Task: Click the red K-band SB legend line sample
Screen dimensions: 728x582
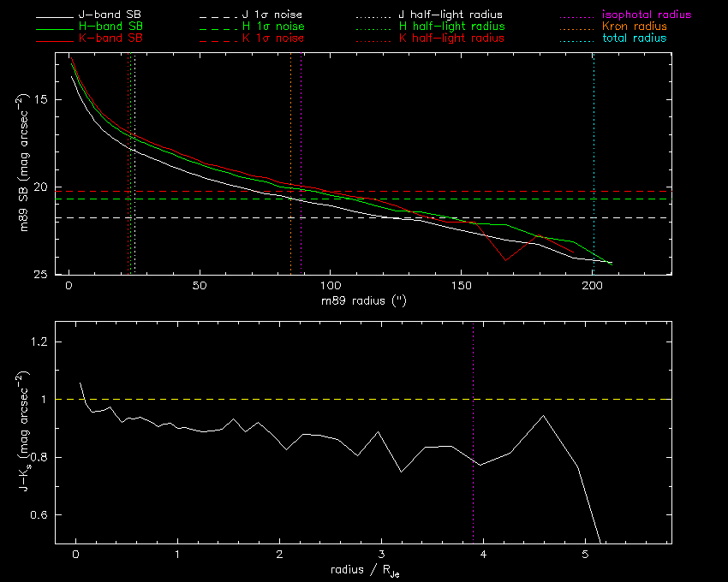Action: click(x=54, y=39)
